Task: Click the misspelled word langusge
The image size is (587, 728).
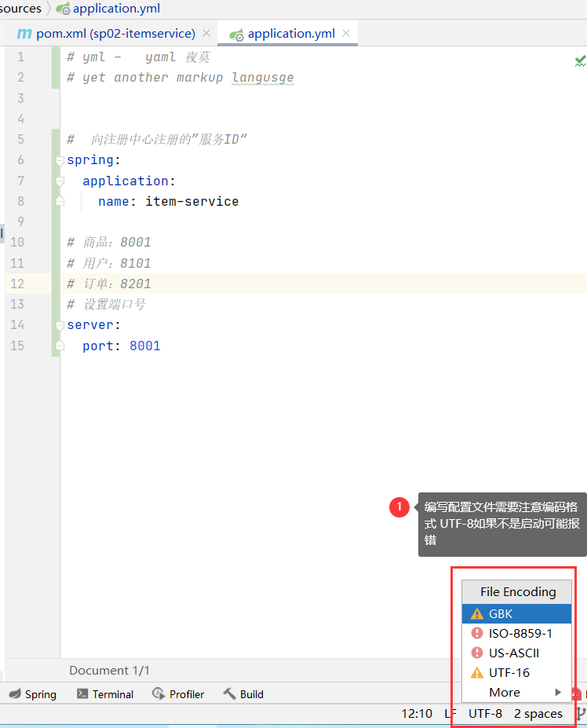Action: click(x=263, y=78)
